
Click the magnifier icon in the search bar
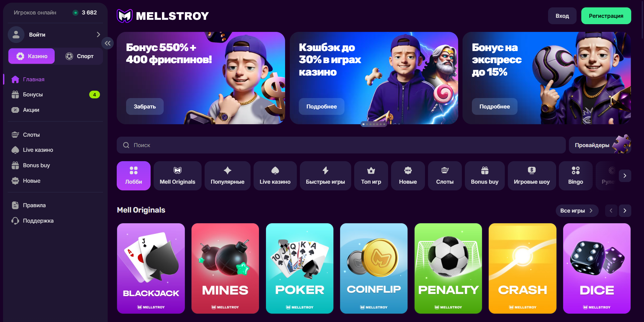pyautogui.click(x=126, y=145)
